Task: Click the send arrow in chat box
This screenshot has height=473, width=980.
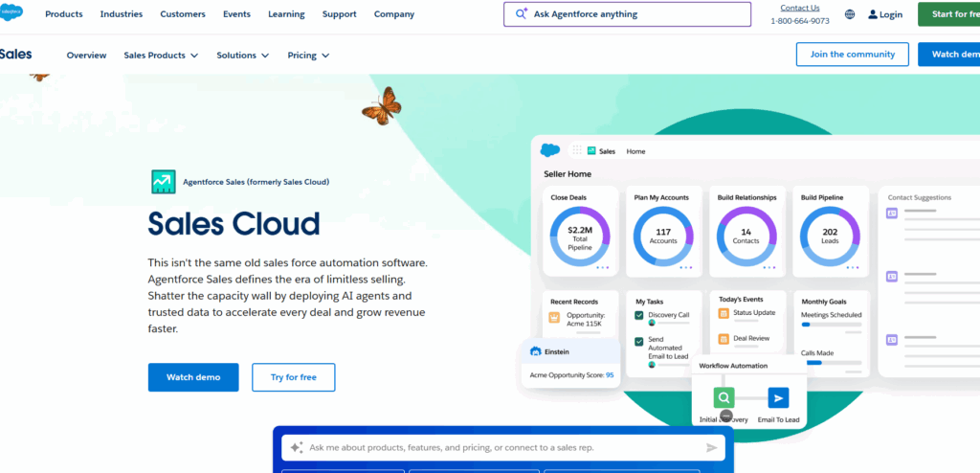Action: [x=712, y=447]
